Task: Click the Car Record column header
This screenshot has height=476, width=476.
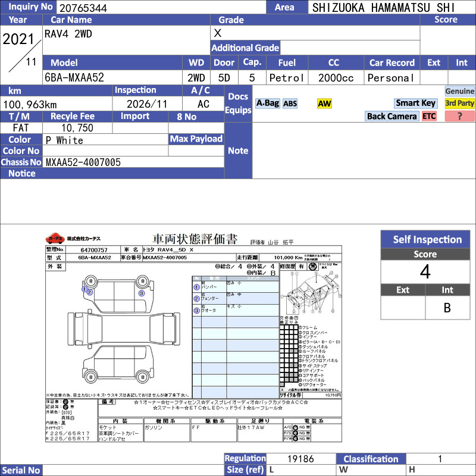Action: tap(392, 62)
